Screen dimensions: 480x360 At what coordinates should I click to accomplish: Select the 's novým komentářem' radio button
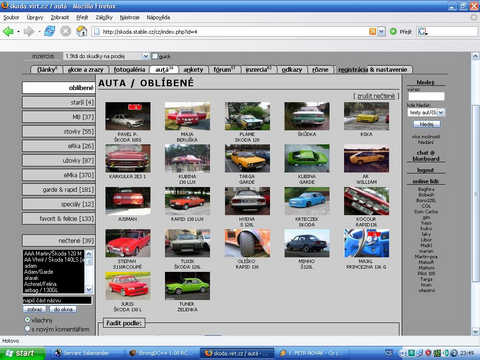coord(27,329)
